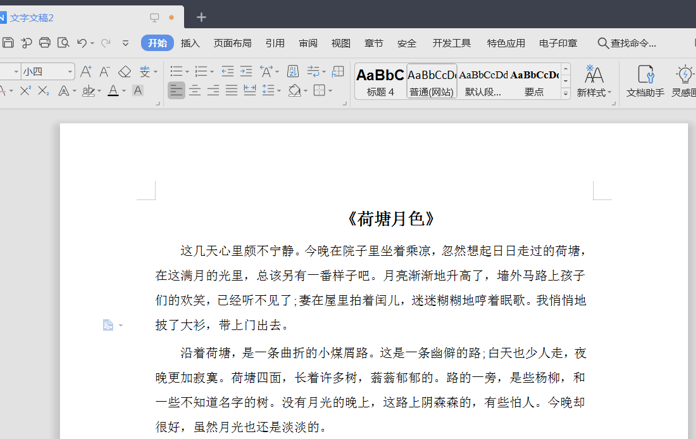Apply the 普通(网站) style
Viewport: 696px width, 439px height.
point(431,81)
